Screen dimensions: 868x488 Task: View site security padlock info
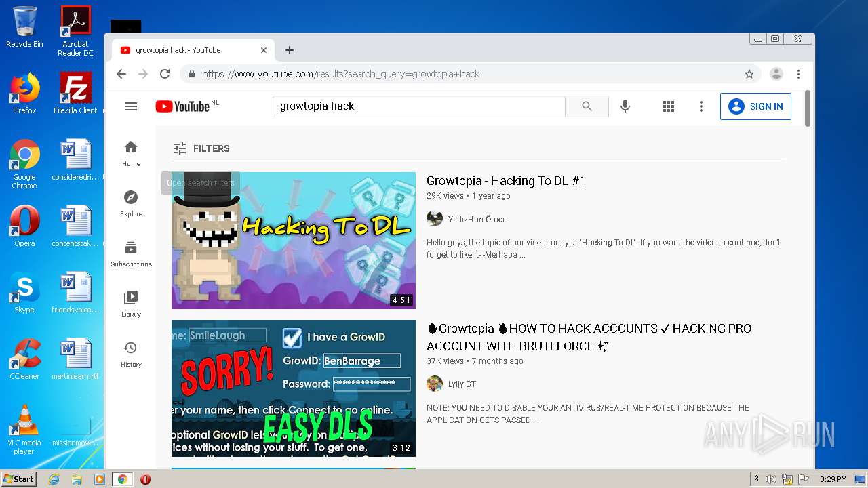[192, 74]
